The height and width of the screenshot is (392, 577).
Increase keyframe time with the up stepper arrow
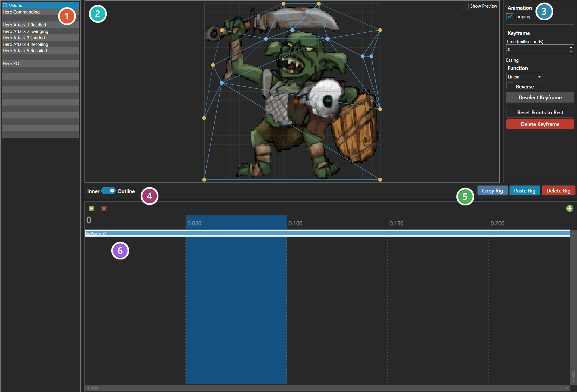(x=571, y=47)
